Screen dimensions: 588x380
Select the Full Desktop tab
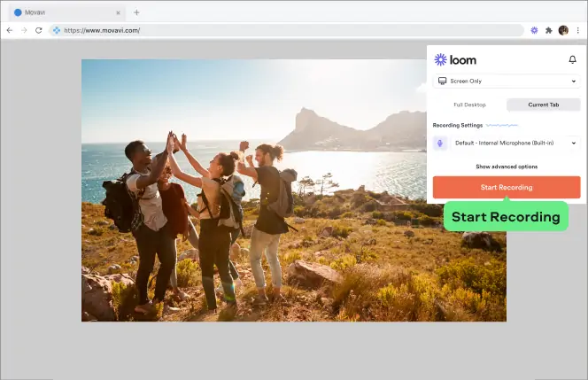click(469, 105)
